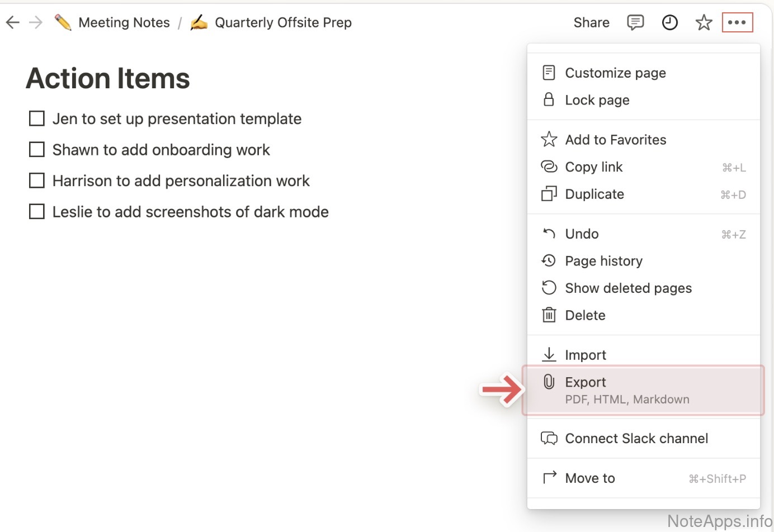Click the page updates clock icon
The image size is (774, 532).
(x=669, y=22)
